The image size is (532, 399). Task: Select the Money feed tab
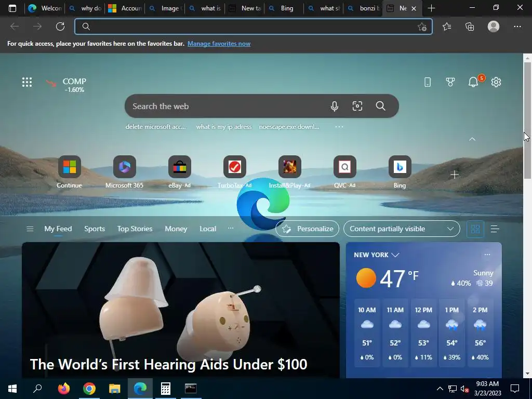pyautogui.click(x=176, y=229)
